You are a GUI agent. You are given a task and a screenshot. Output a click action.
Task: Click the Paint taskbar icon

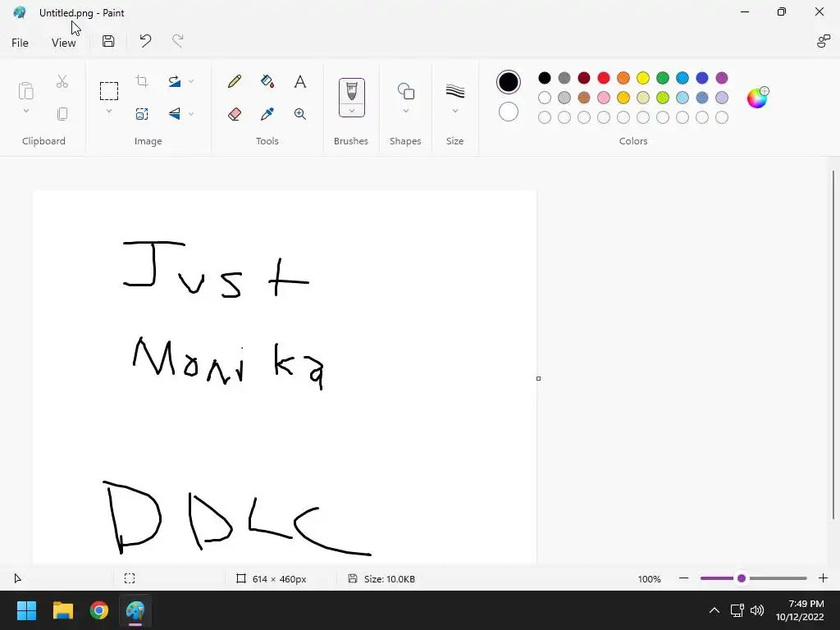[x=135, y=610]
